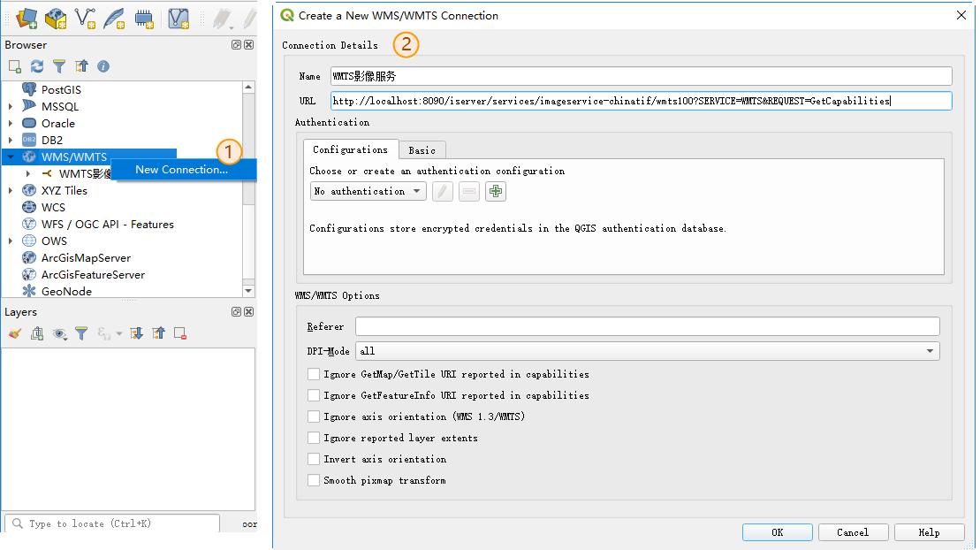The height and width of the screenshot is (550, 980).
Task: Click the Cancel button
Action: (852, 532)
